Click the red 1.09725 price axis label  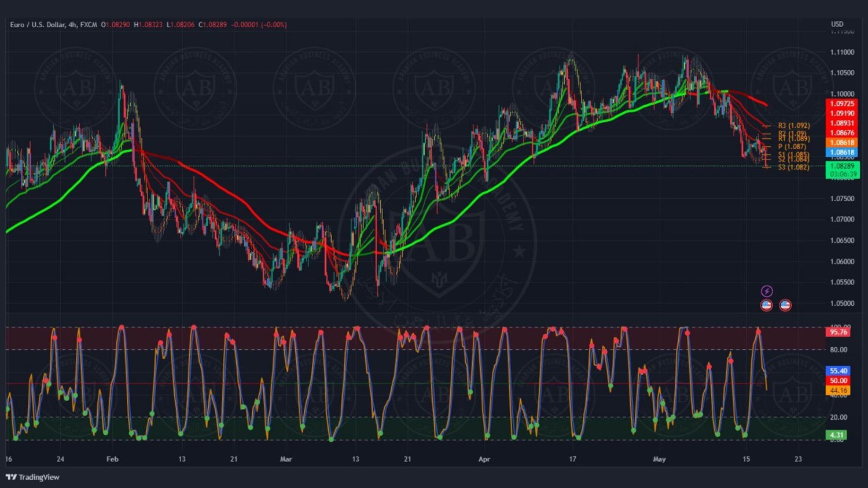pyautogui.click(x=842, y=104)
